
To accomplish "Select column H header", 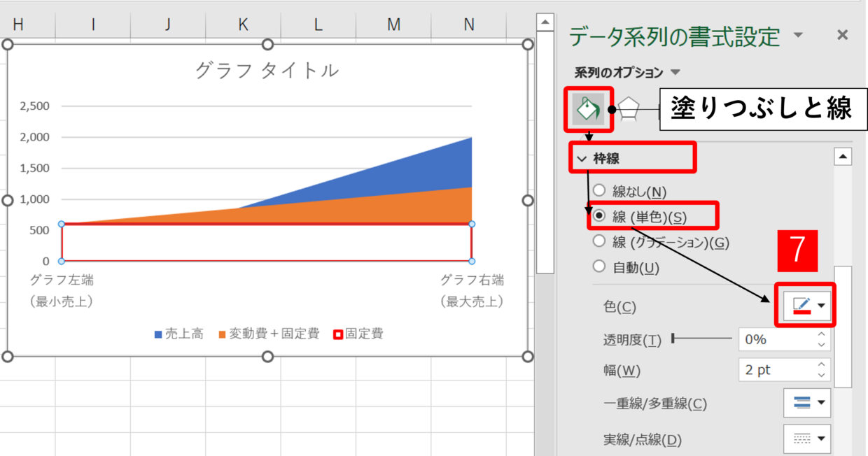I will coord(18,24).
